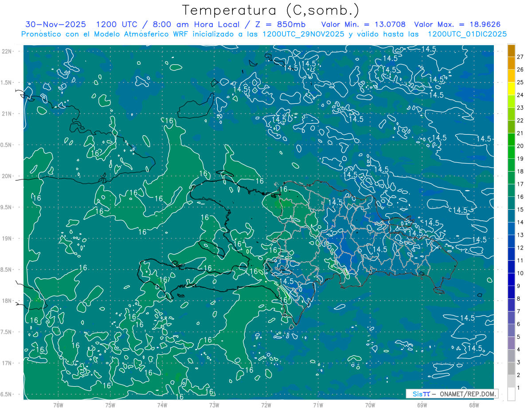Pick the yellow swatch between legend 24 and 25
Screen dimensions: 532x411
coord(511,89)
